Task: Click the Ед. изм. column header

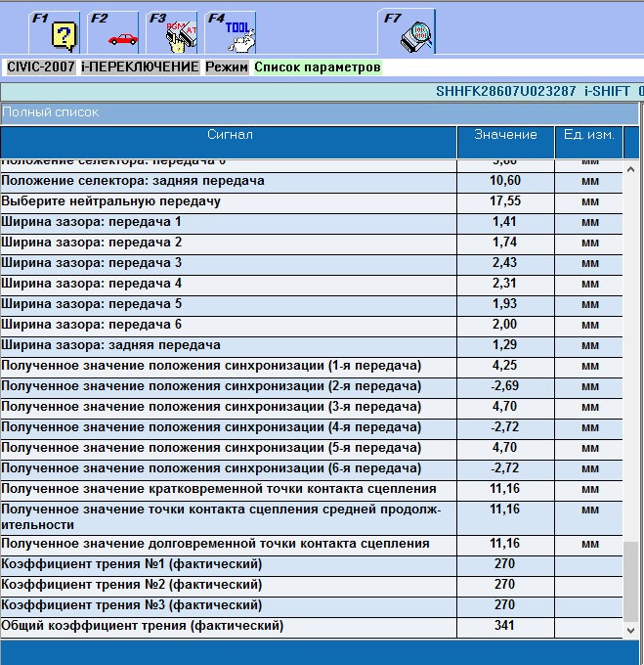Action: [x=588, y=142]
